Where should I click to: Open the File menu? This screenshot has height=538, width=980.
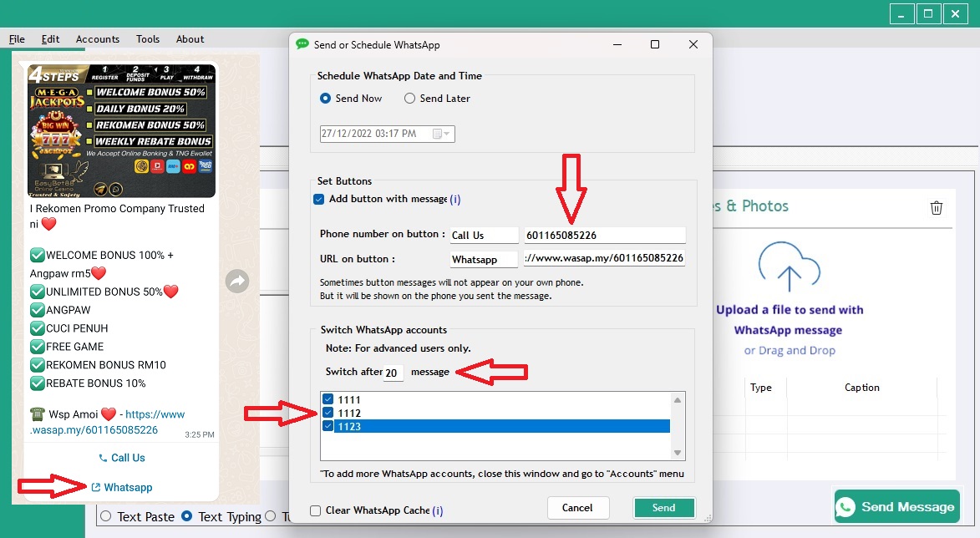coord(17,38)
